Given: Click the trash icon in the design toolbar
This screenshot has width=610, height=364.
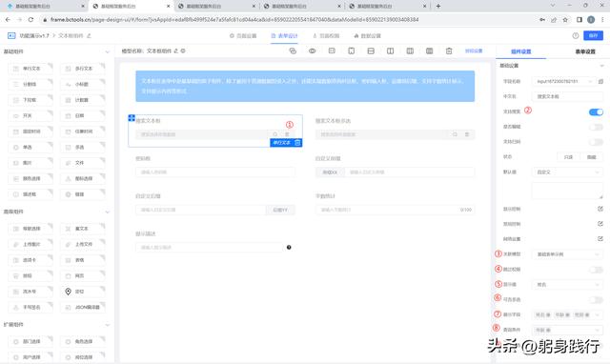Looking at the screenshot, I should [449, 51].
